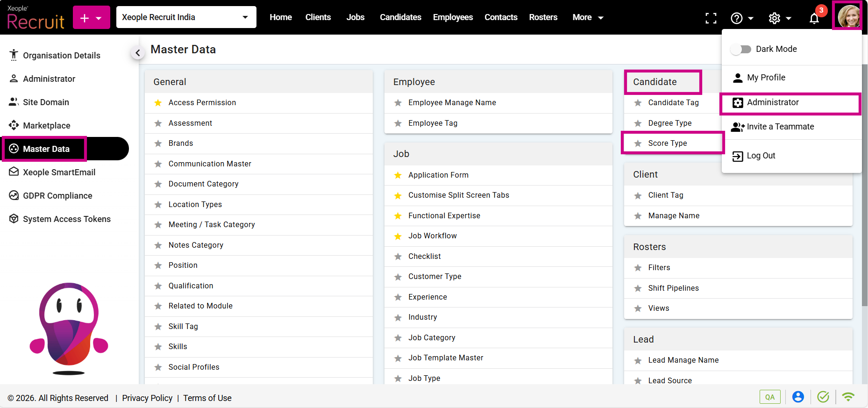Unfavorite the Access Permission star
868x408 pixels.
(x=158, y=103)
